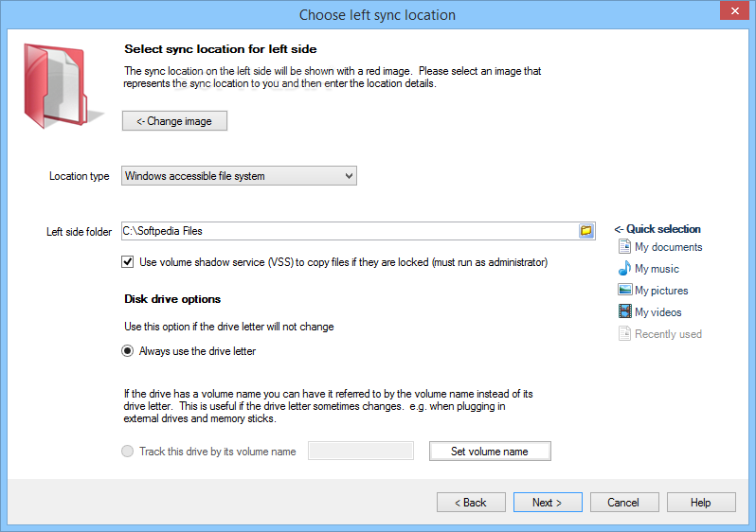Expand the Location type dropdown arrow
This screenshot has width=756, height=532.
349,176
